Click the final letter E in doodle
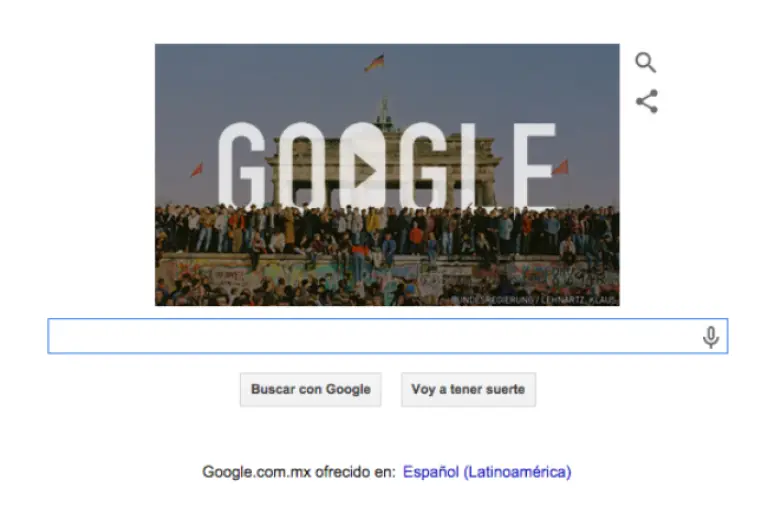Screen dimensions: 768x513 [x=534, y=166]
